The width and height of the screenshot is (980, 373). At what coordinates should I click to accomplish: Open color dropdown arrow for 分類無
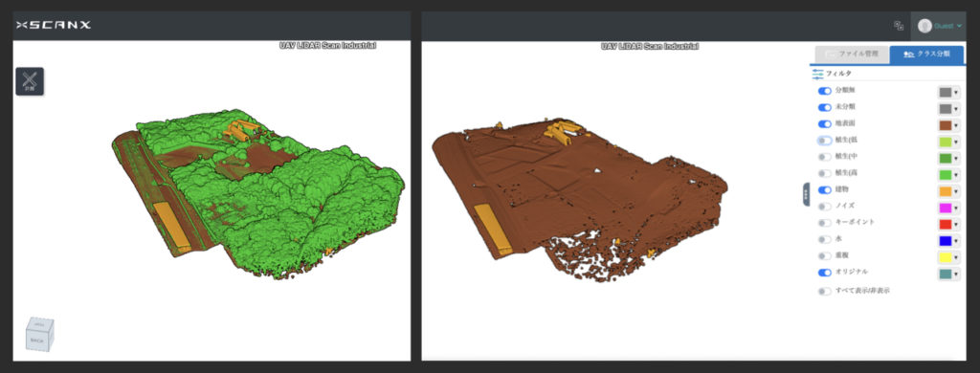(956, 93)
